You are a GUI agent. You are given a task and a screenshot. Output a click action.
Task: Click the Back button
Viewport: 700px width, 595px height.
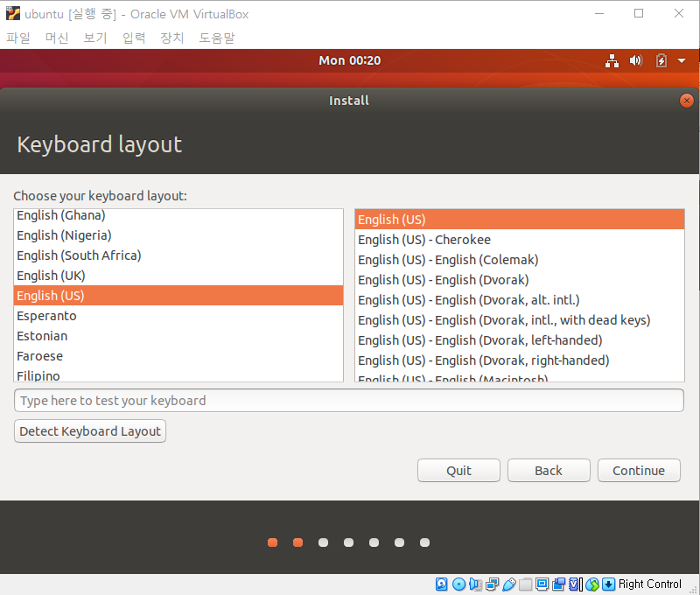pos(549,471)
